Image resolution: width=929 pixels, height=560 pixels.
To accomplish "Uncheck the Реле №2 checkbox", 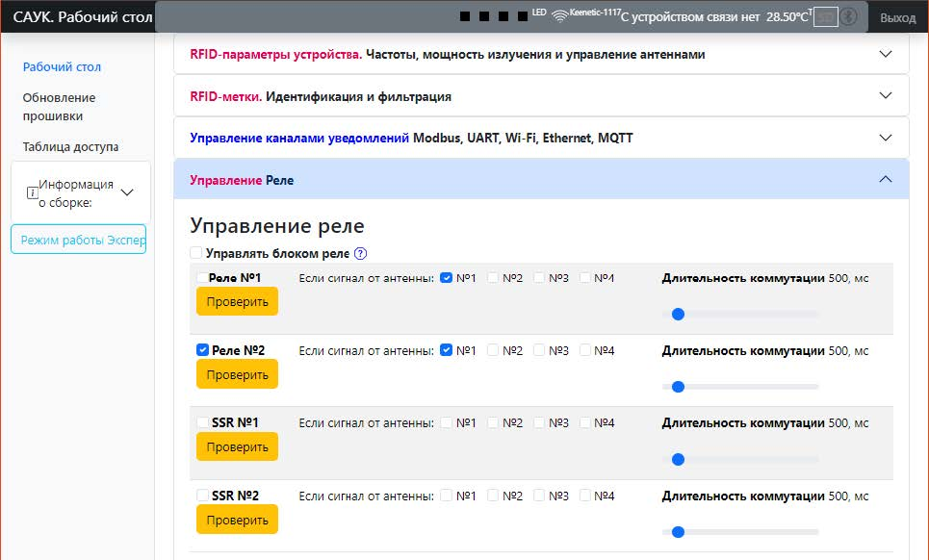I will point(202,350).
